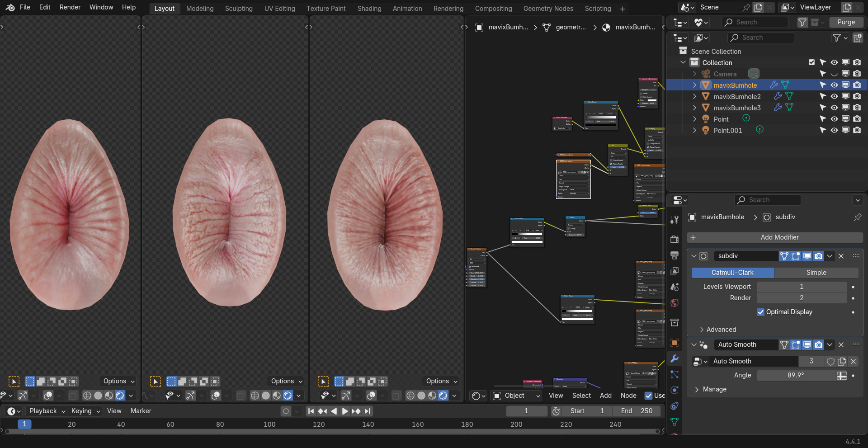Hide mavixBumhole2 in the viewport
The image size is (868, 448).
click(834, 96)
